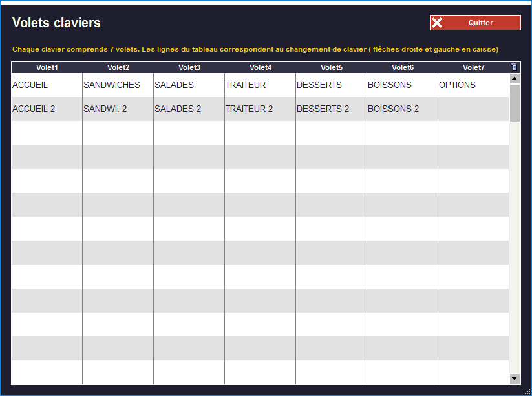Click the scrollbar up arrow
532x396 pixels.
click(515, 78)
